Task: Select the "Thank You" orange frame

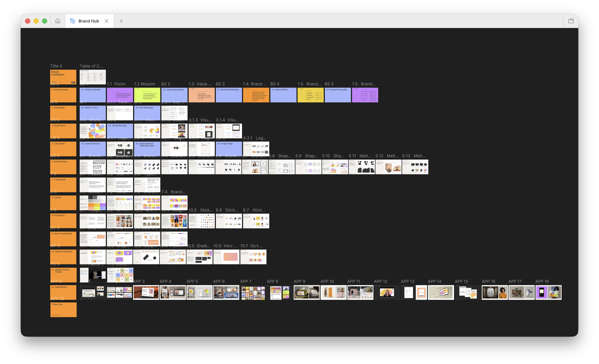Action: click(63, 310)
